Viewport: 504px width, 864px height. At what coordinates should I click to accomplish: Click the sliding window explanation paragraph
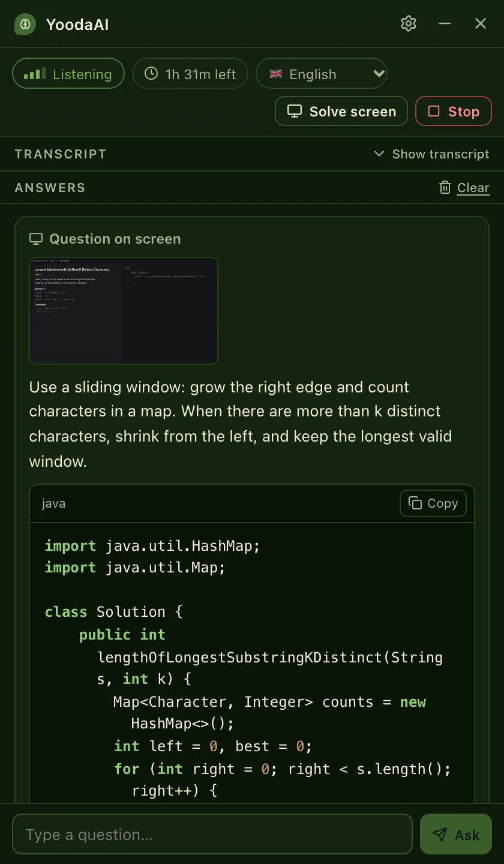click(x=241, y=424)
